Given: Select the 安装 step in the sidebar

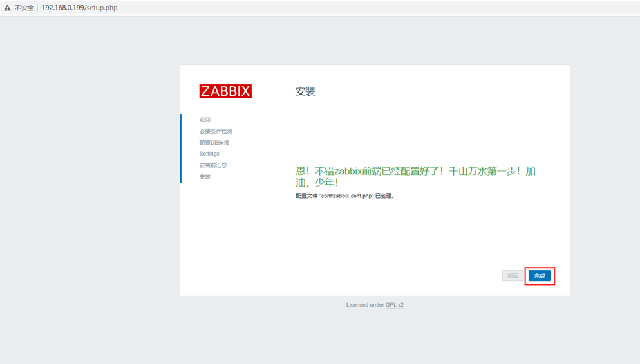Looking at the screenshot, I should 205,176.
